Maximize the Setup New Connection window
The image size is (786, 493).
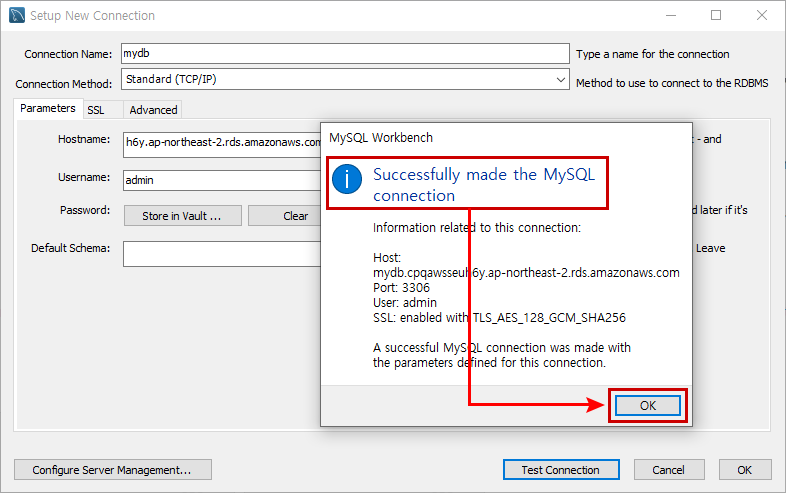coord(716,16)
